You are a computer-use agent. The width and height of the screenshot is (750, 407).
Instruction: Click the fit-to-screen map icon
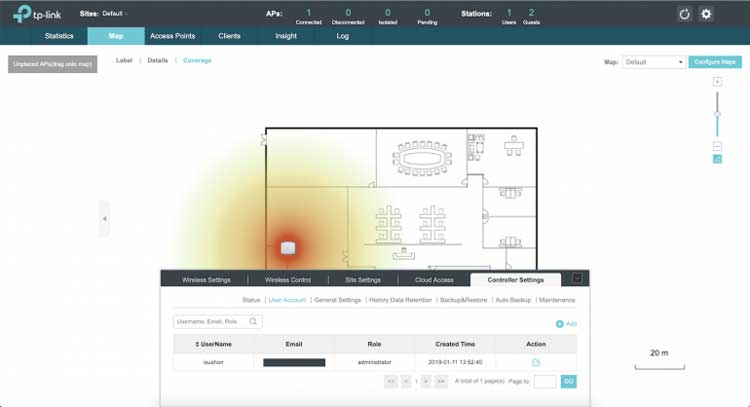[717, 159]
